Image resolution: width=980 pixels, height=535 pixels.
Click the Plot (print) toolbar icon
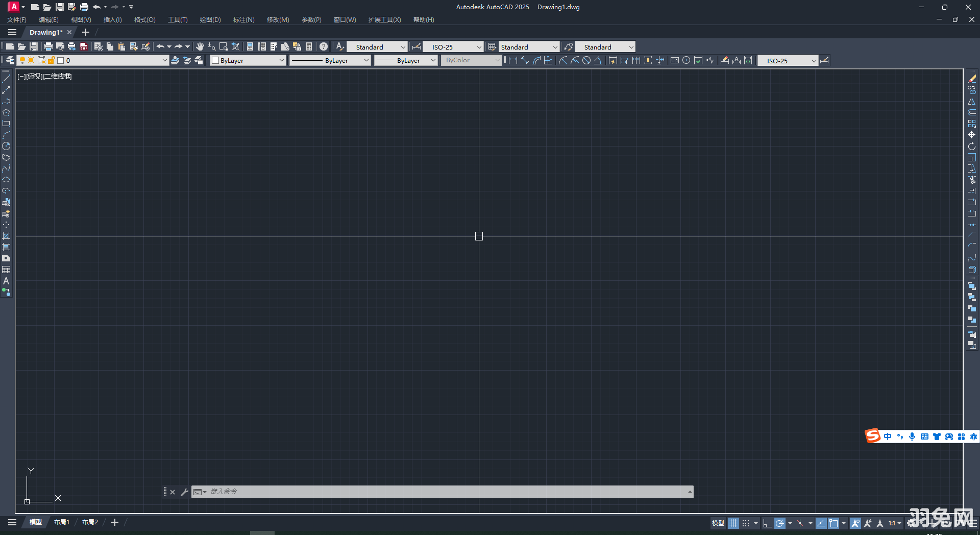point(48,46)
